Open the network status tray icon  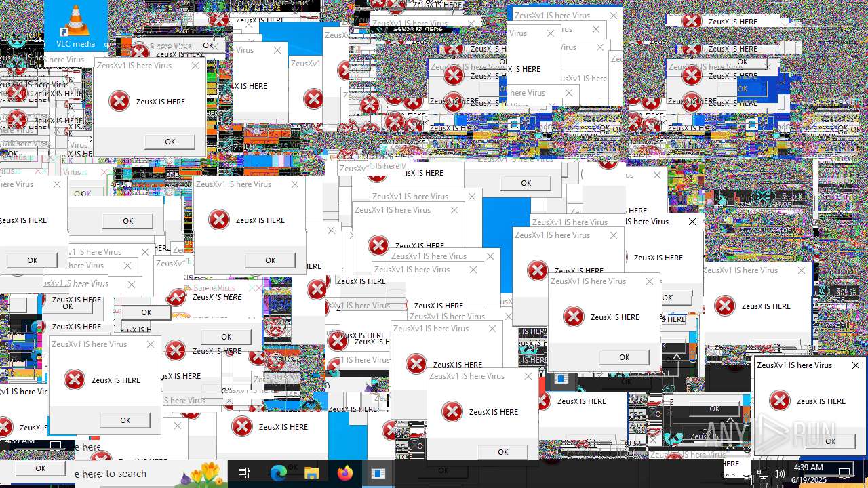(763, 474)
